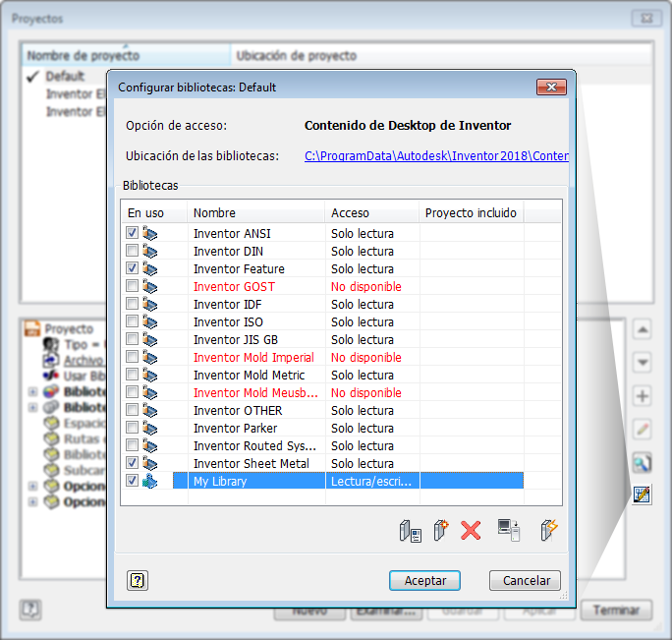This screenshot has width=672, height=640.
Task: Click the help icon at the bottom of Proyectos window
Action: pyautogui.click(x=30, y=610)
